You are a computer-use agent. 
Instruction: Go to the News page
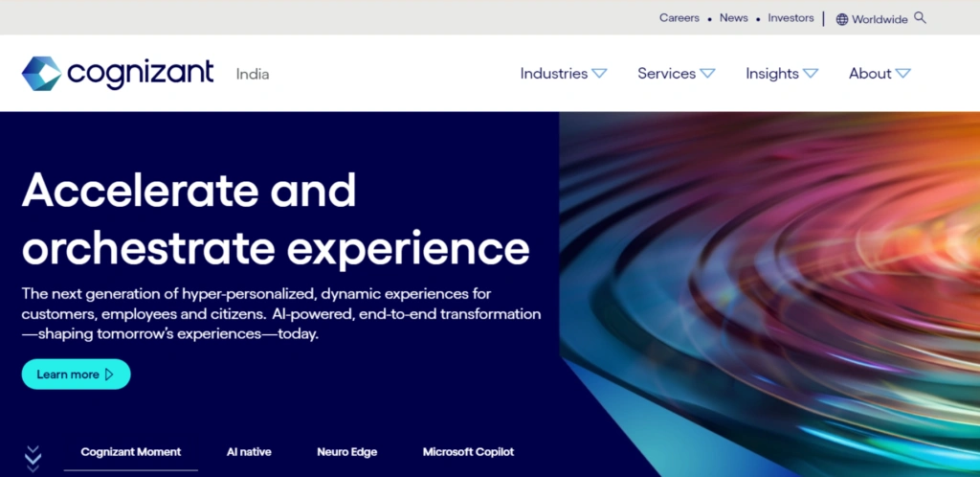pos(734,18)
